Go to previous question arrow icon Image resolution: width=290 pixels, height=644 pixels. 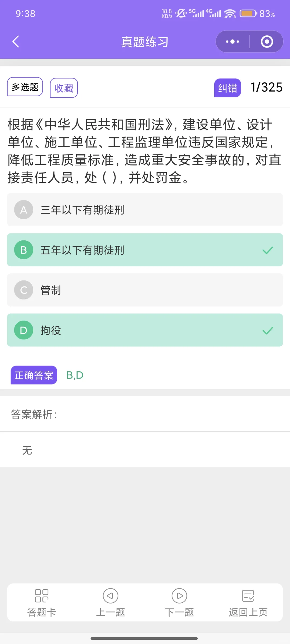click(110, 595)
